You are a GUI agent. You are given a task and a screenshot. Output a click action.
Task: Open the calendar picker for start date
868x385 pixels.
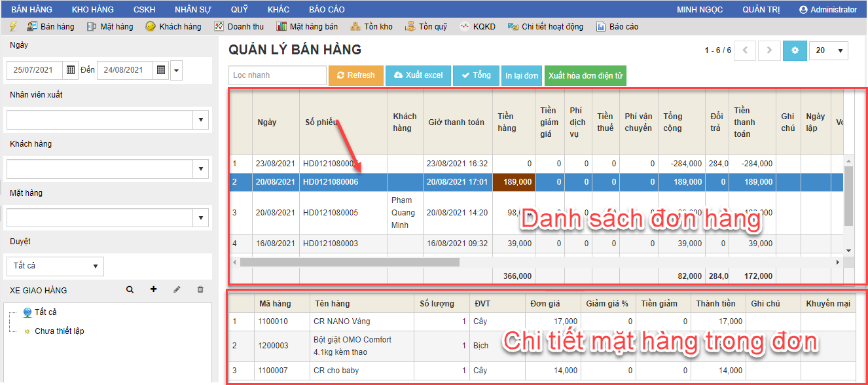(71, 70)
